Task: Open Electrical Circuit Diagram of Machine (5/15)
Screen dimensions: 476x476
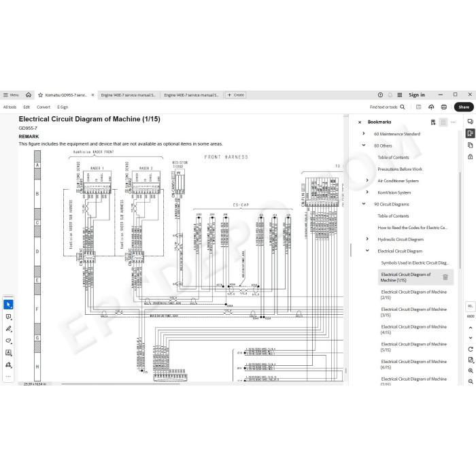Action: click(x=413, y=347)
